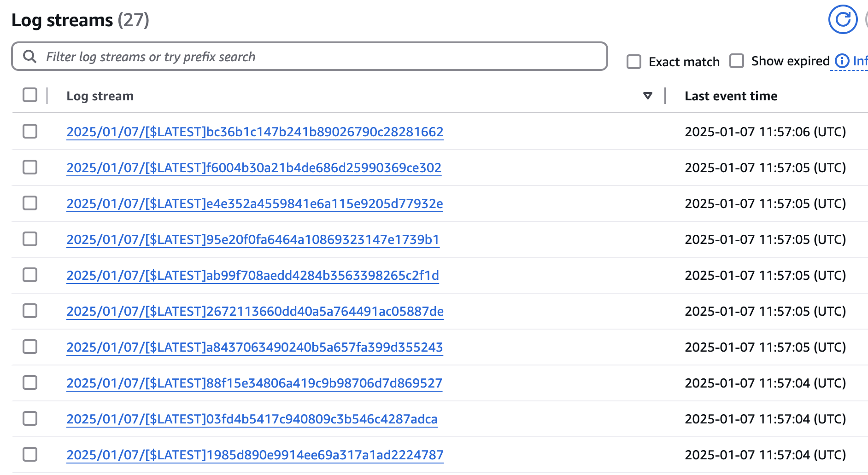Enable the Exact match checkbox
This screenshot has height=475, width=868.
634,61
